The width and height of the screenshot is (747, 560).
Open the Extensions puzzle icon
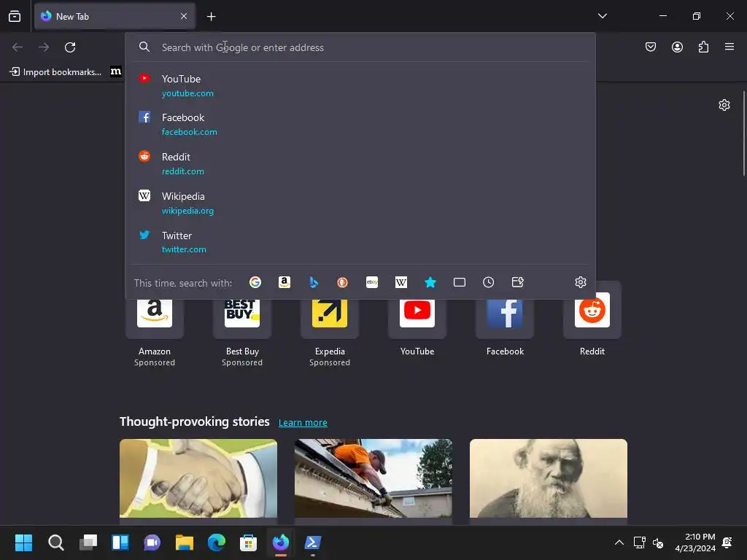tap(703, 47)
